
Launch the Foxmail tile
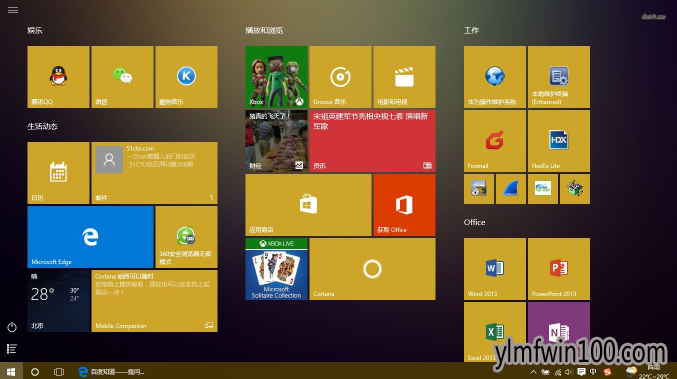[x=495, y=141]
